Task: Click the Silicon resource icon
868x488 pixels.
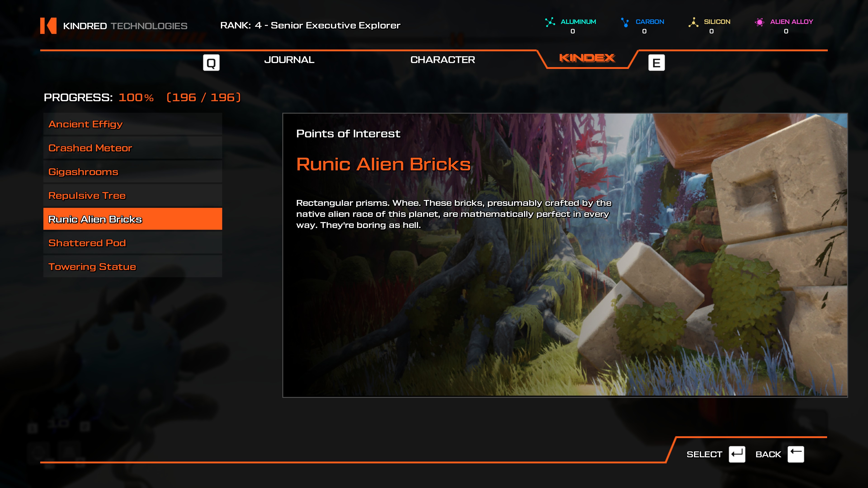Action: click(x=693, y=22)
